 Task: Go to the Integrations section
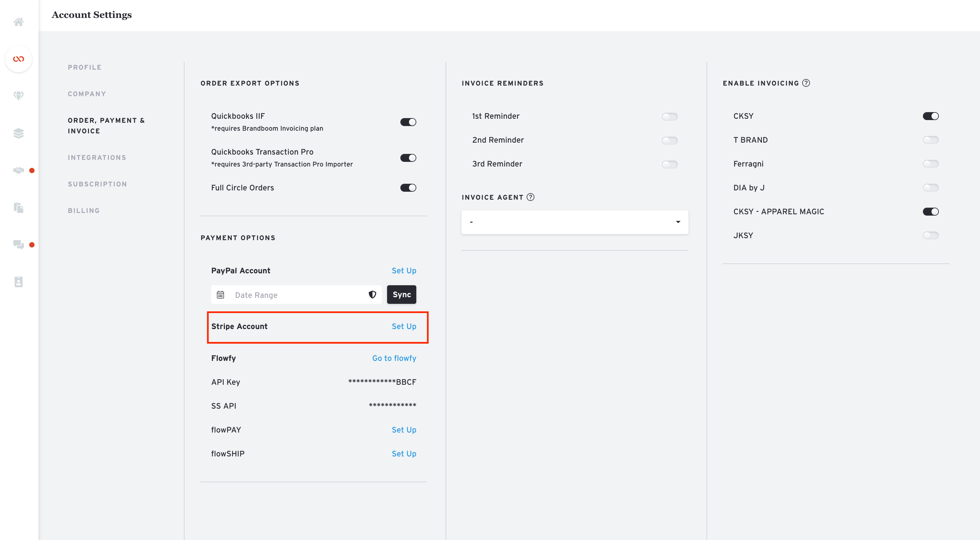97,157
